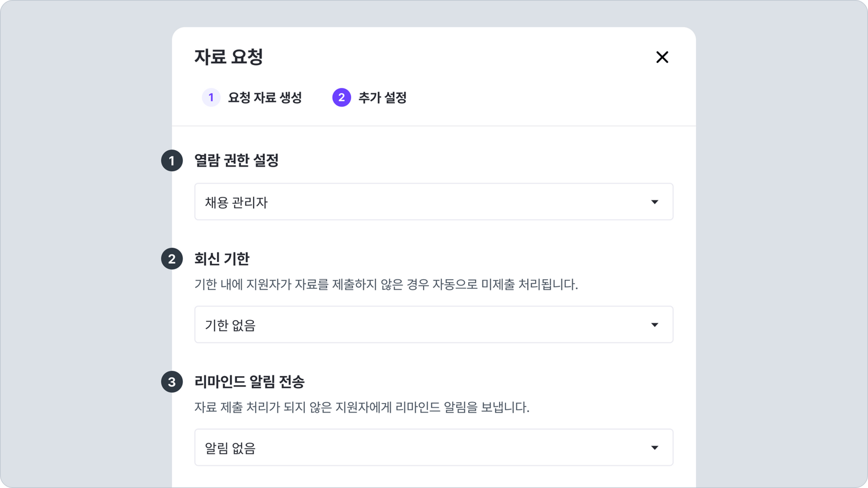
Task: Click the arrow in 채용 관리자 field
Action: pos(654,202)
